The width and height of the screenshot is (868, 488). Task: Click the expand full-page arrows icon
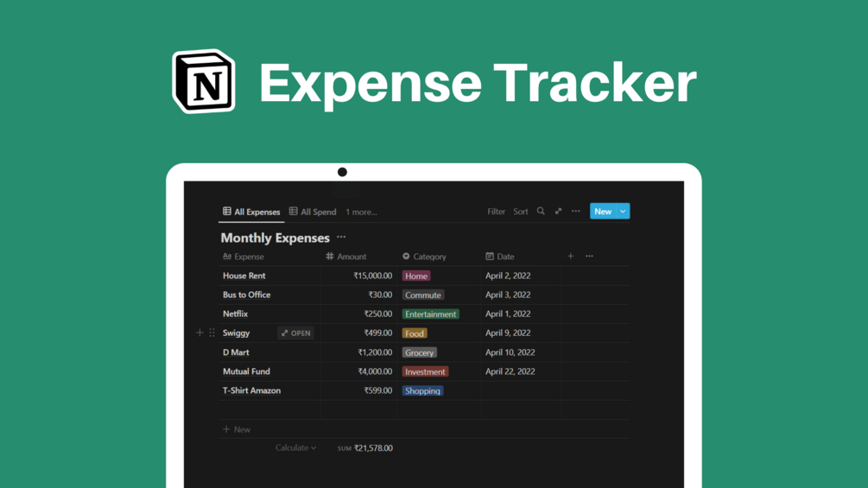pos(558,211)
